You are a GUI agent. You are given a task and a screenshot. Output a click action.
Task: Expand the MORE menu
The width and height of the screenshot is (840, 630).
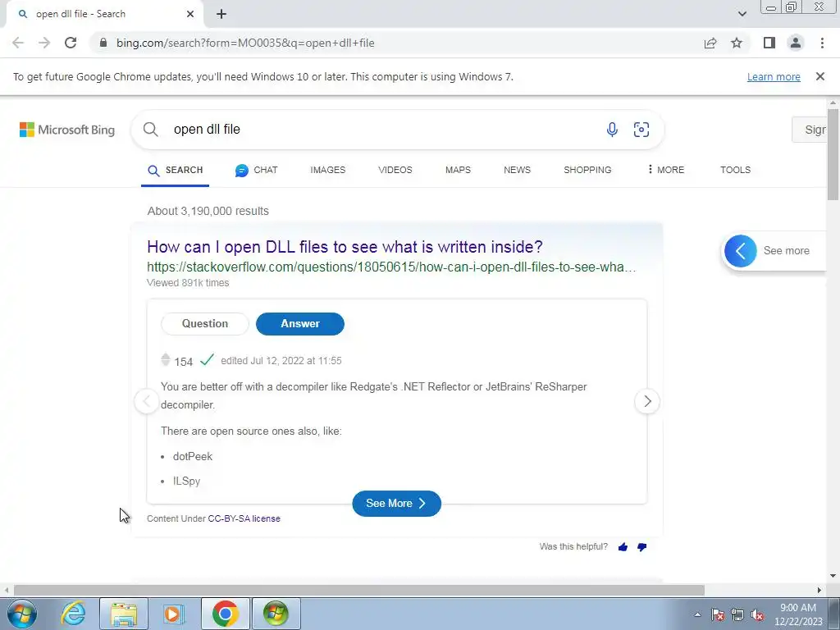pos(666,170)
